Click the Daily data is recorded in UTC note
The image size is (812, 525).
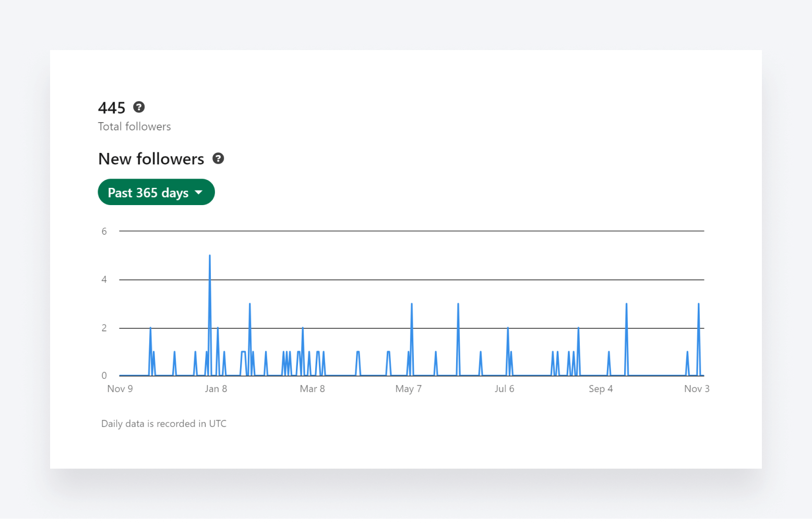coord(164,424)
